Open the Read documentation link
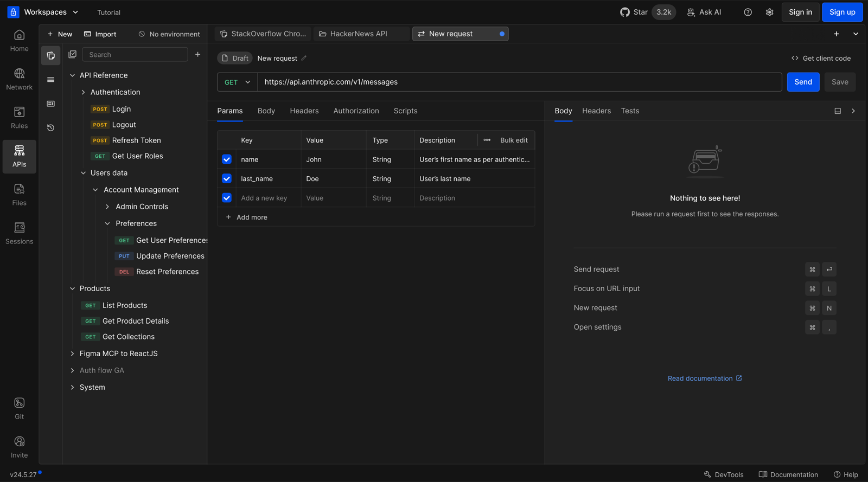This screenshot has height=482, width=868. (705, 378)
